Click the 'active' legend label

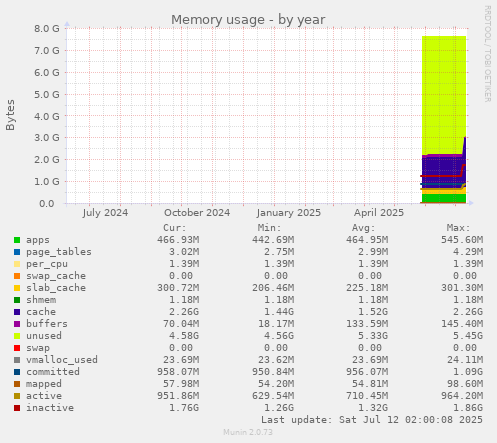coord(44,396)
